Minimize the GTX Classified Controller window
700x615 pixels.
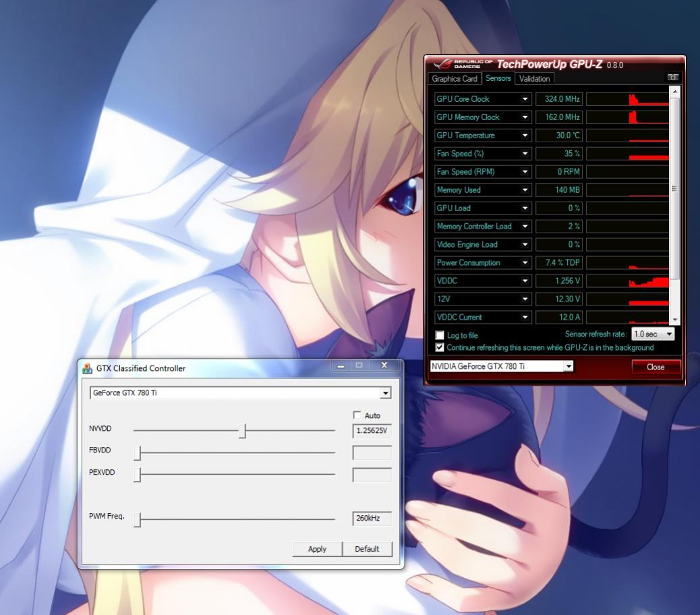pos(341,365)
